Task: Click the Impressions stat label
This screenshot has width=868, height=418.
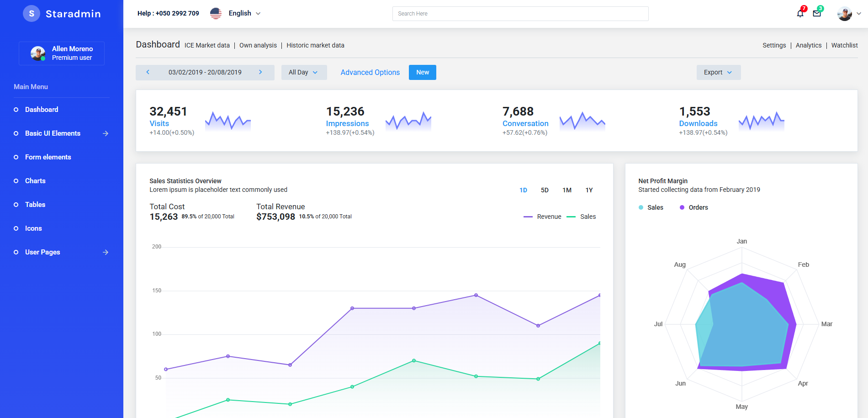Action: coord(347,123)
